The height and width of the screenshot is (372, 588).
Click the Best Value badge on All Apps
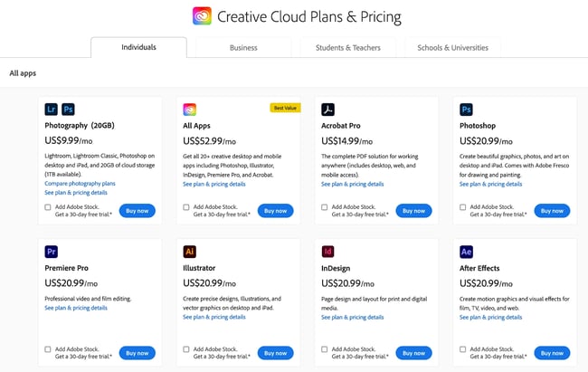click(285, 108)
